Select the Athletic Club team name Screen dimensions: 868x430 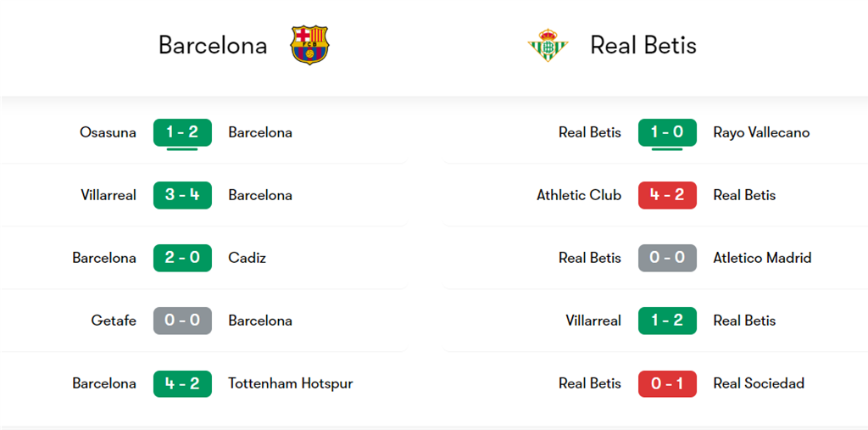click(579, 195)
